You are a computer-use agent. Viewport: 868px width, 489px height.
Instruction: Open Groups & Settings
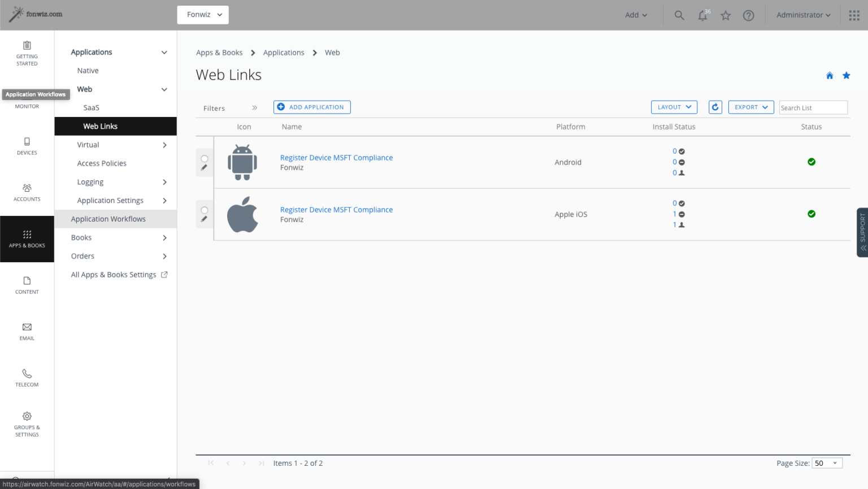pyautogui.click(x=27, y=425)
